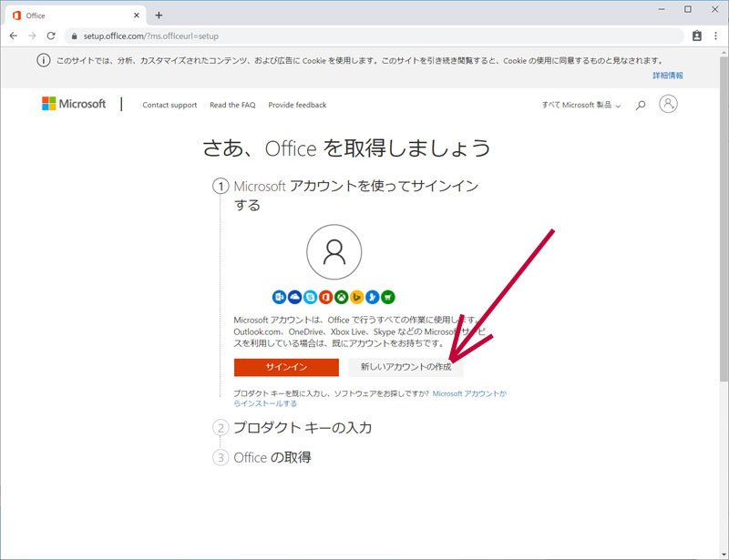Click the OneDrive cloud icon
This screenshot has width=729, height=560.
[x=294, y=297]
